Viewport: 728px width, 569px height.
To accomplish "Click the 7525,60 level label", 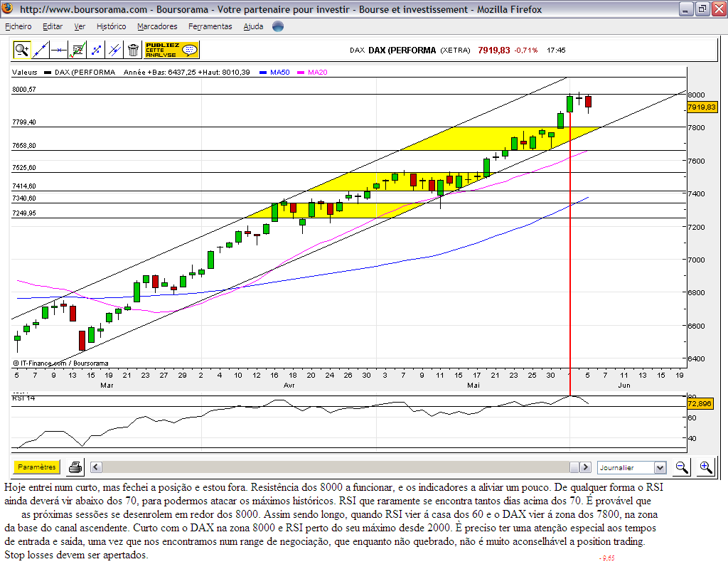I will 24,168.
